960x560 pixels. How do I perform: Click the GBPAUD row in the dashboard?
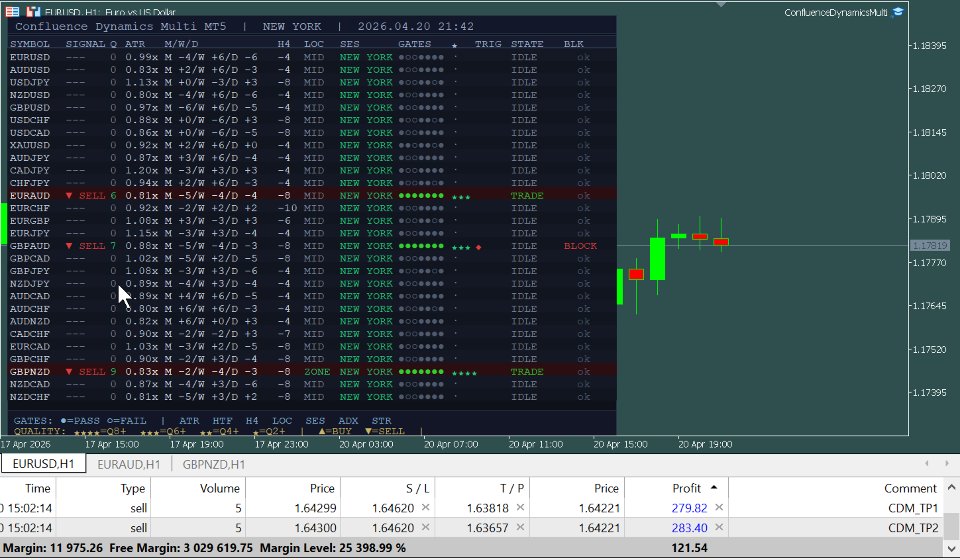coord(312,246)
